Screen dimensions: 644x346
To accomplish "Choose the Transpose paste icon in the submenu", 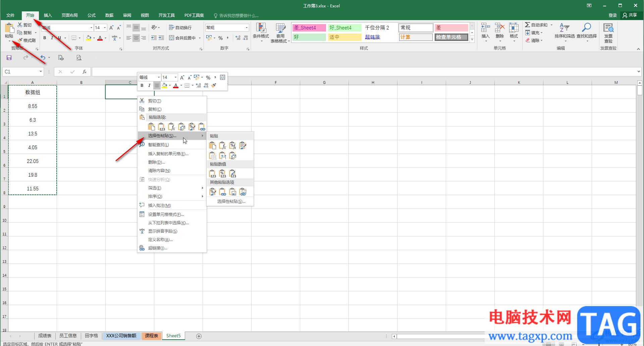I will pyautogui.click(x=233, y=156).
